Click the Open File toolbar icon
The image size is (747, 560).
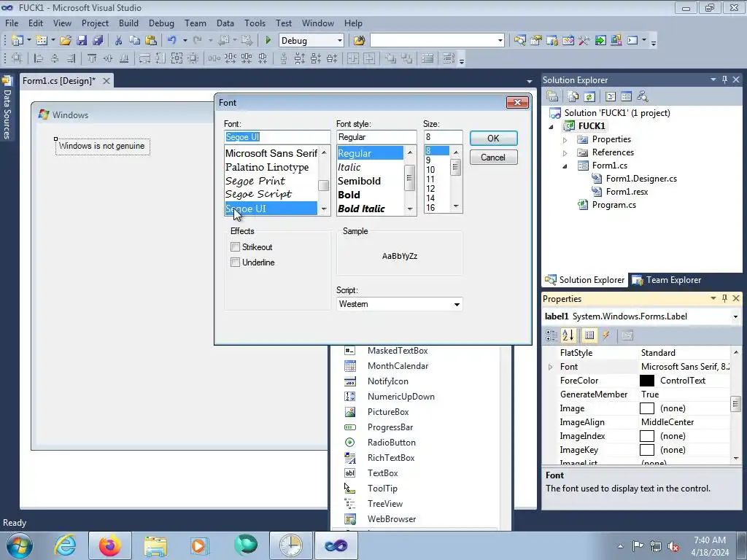pyautogui.click(x=65, y=41)
